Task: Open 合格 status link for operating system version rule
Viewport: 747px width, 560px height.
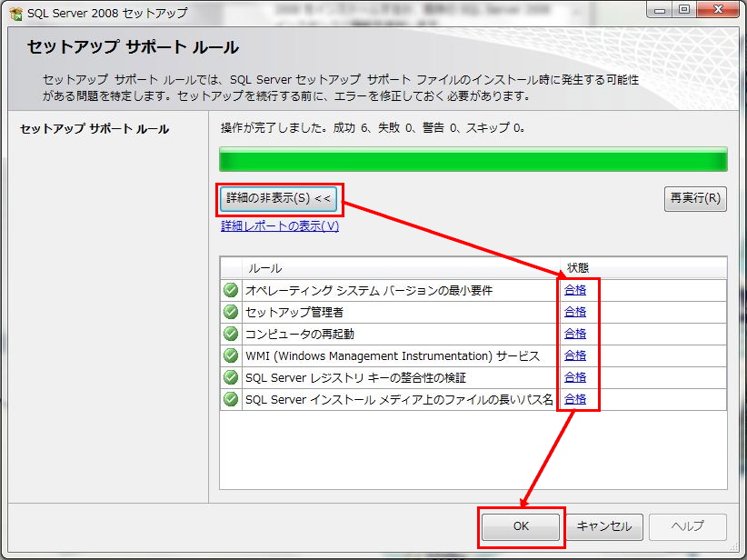Action: coord(575,290)
